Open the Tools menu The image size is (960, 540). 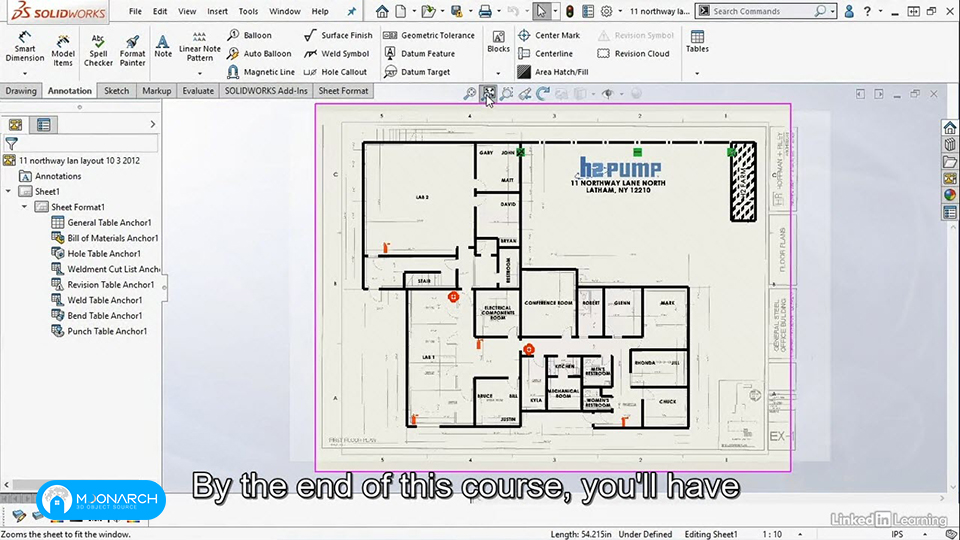coord(248,11)
